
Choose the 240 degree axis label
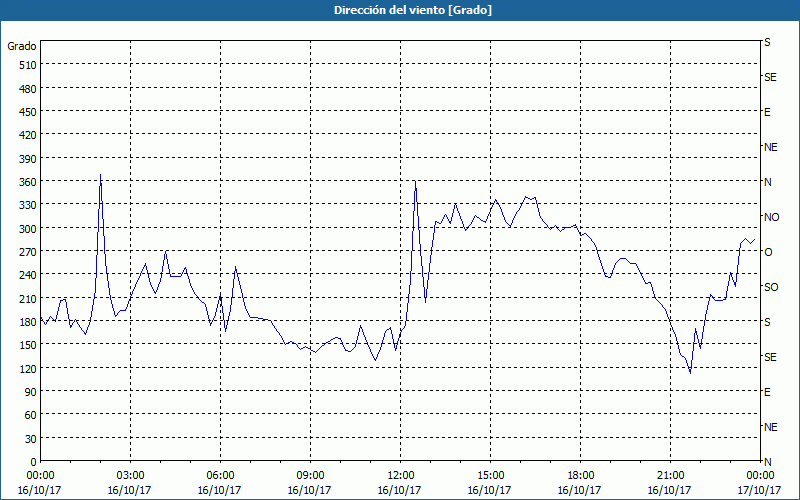28,275
